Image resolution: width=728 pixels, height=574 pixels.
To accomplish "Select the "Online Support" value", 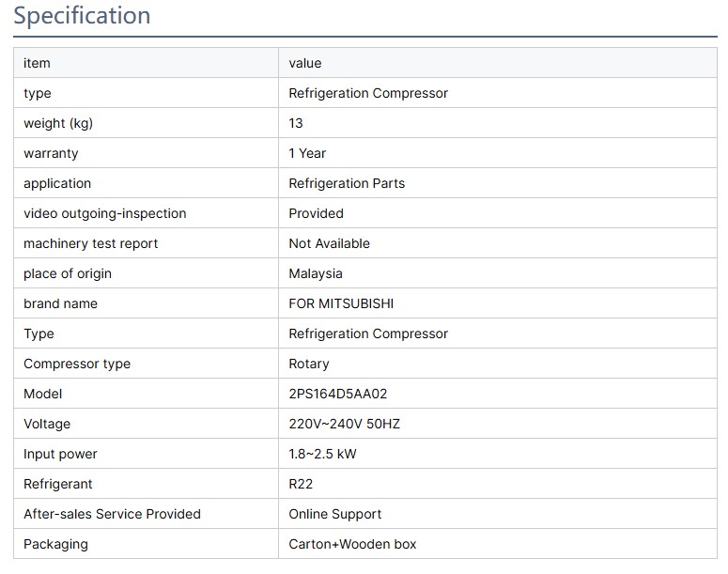I will click(x=334, y=514).
